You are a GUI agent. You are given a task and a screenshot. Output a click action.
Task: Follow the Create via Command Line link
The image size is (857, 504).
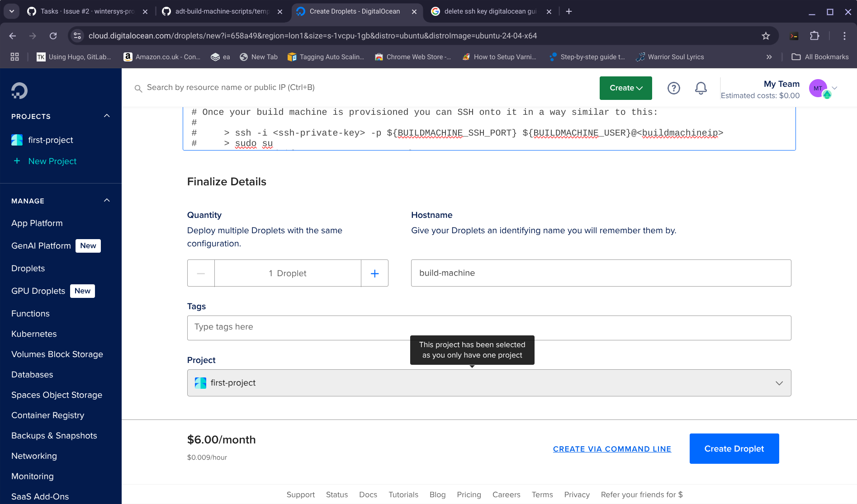612,449
